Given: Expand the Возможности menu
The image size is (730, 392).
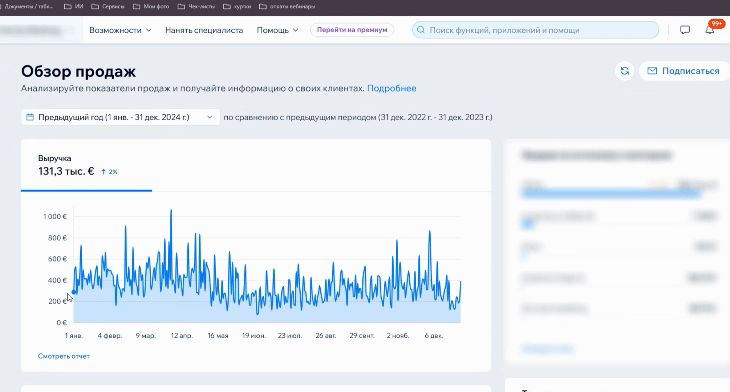Looking at the screenshot, I should pyautogui.click(x=120, y=30).
